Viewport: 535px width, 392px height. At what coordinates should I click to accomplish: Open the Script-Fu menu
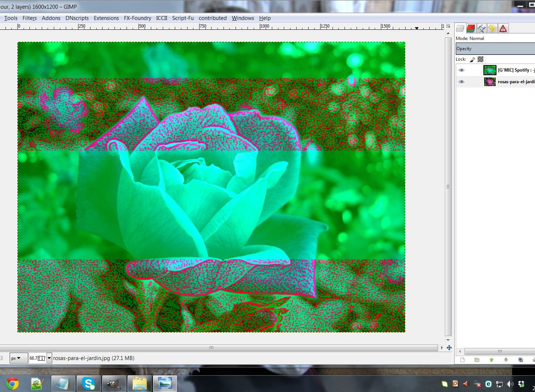pyautogui.click(x=183, y=18)
